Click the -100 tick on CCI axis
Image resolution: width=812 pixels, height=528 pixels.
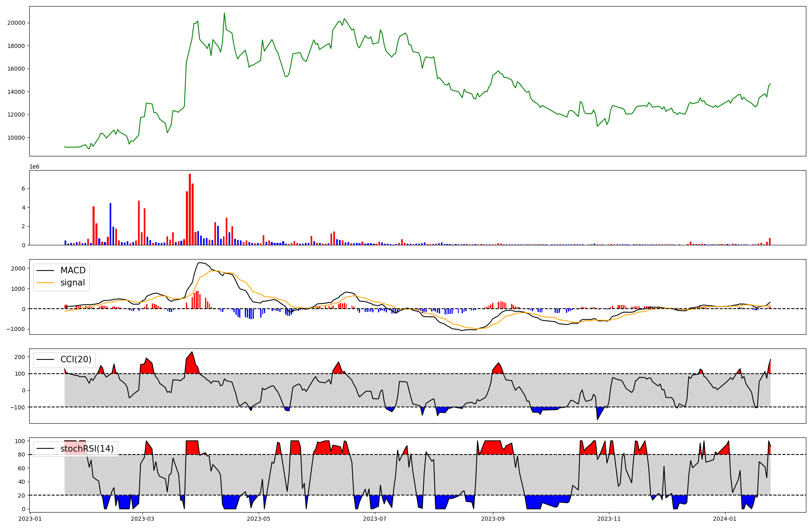point(18,407)
